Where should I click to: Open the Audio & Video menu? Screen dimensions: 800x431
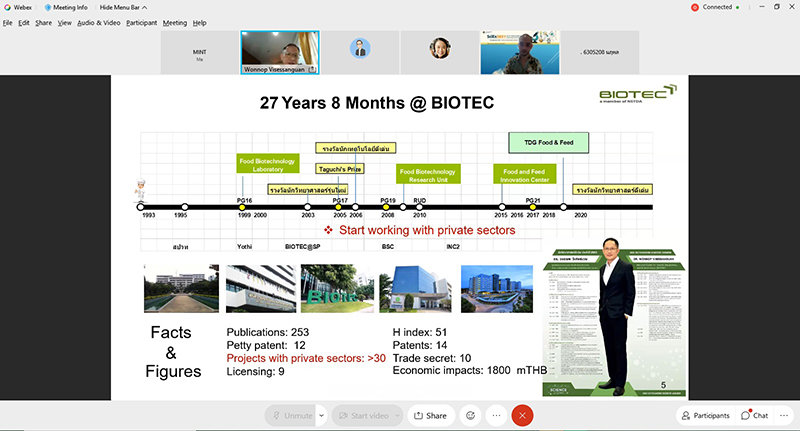pos(98,22)
